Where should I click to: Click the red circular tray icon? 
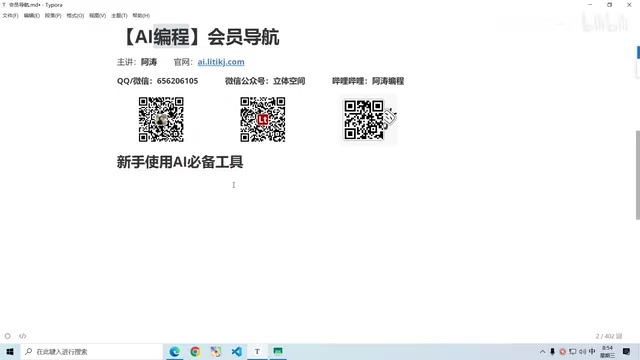pos(562,351)
